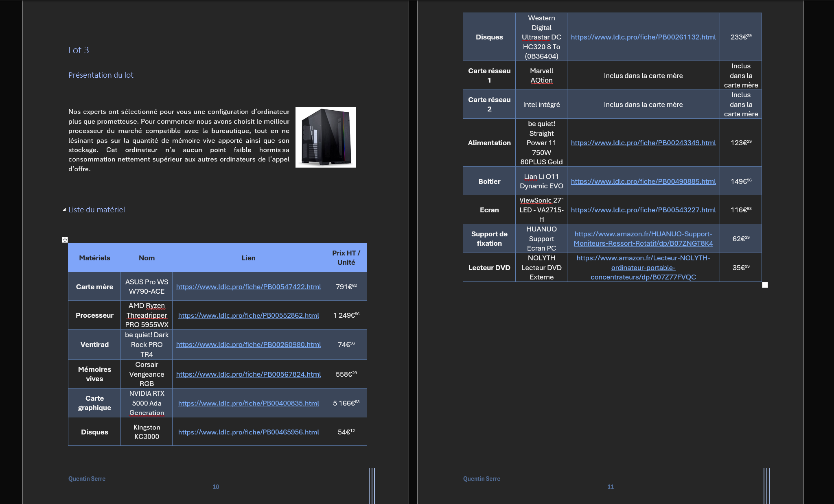
Task: Click the table resize handle square
Action: 765,285
